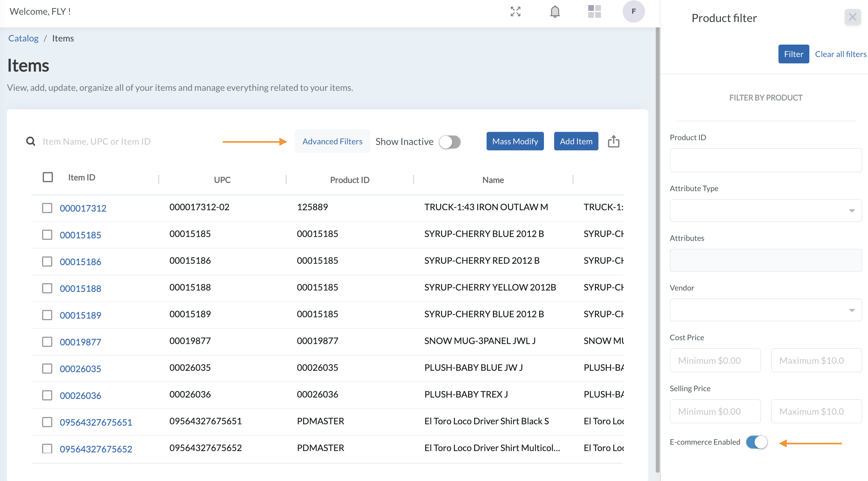
Task: Open the notifications bell
Action: 555,11
